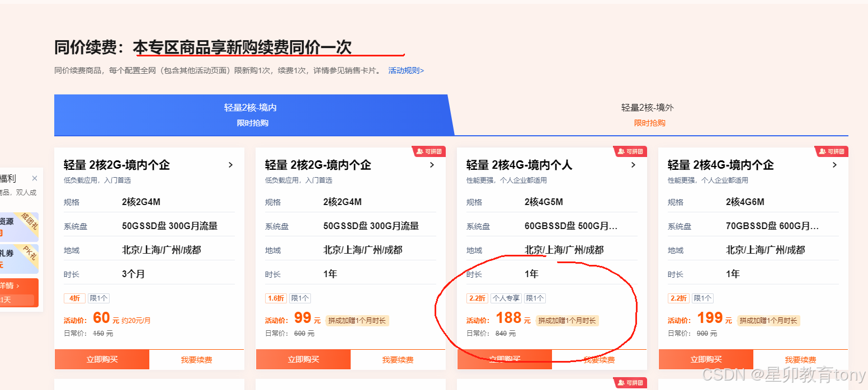Click 我要续费 on the 60元 card

[x=197, y=359]
